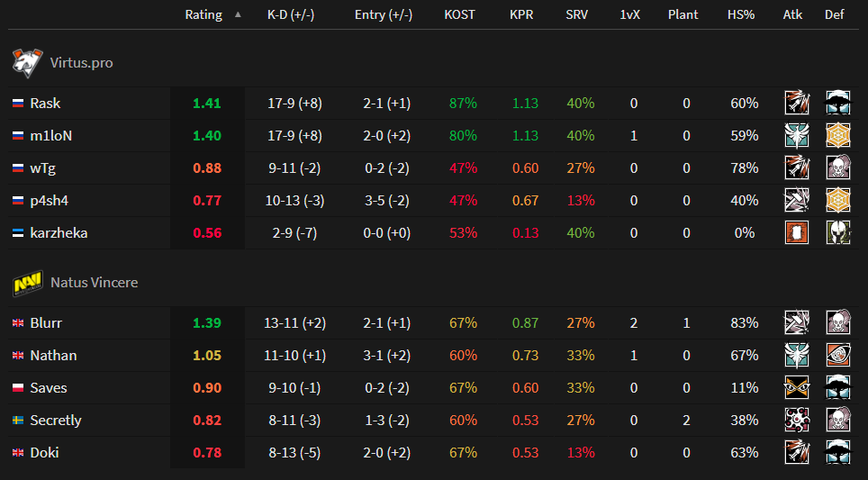Click the Swedish flag beside Secretly
This screenshot has height=480, width=868.
[17, 421]
